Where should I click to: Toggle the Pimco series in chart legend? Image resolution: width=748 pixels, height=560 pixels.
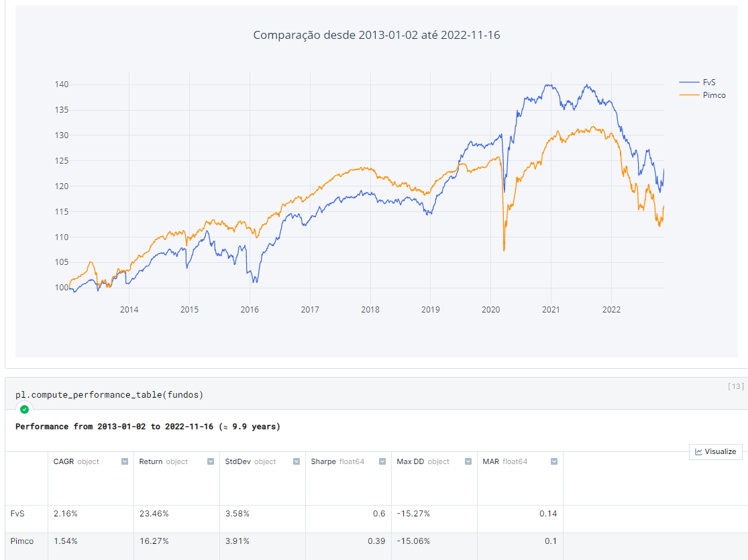pos(702,95)
